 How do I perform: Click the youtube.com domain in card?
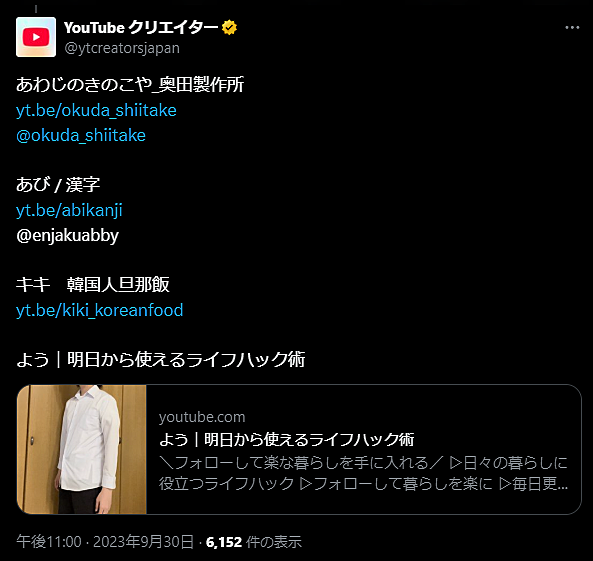pos(202,417)
